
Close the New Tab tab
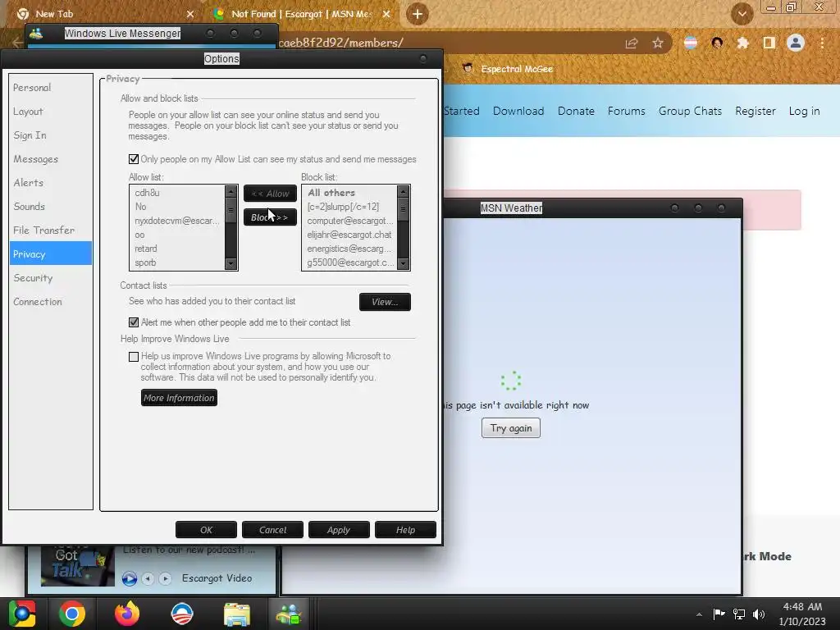pyautogui.click(x=190, y=14)
